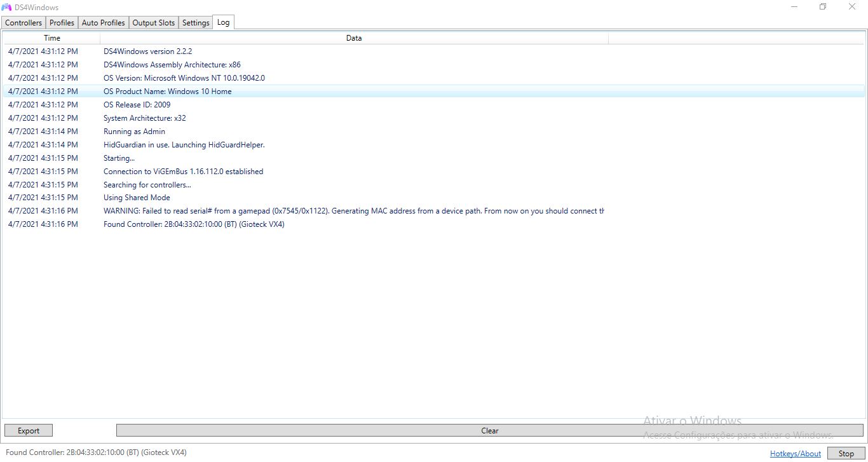This screenshot has width=868, height=462.
Task: Select the Log tab
Action: point(223,22)
